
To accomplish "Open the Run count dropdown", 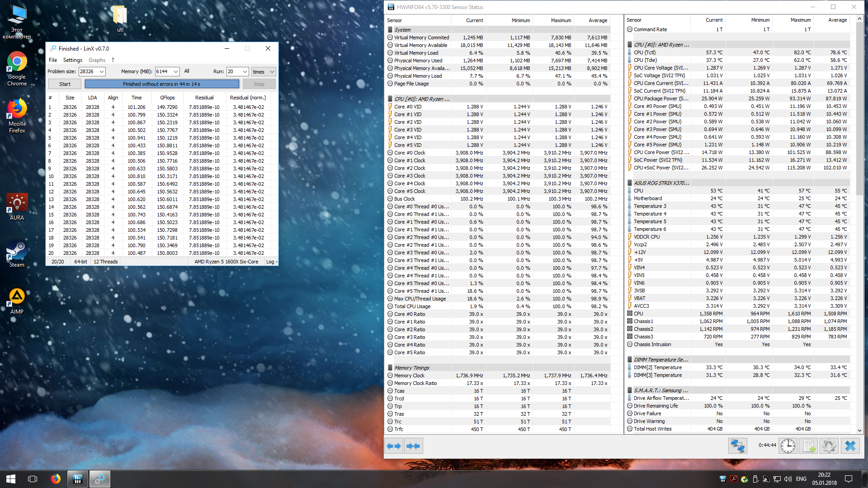I will pos(245,72).
